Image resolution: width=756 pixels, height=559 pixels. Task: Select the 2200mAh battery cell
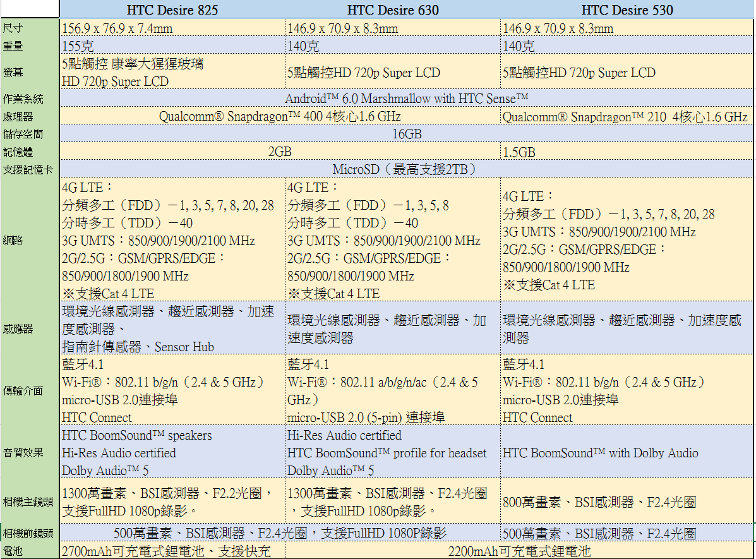pyautogui.click(x=519, y=550)
